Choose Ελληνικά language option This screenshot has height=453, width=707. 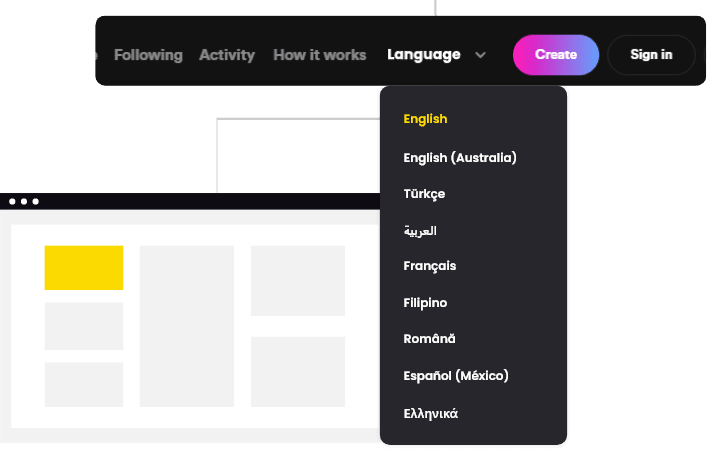click(431, 413)
